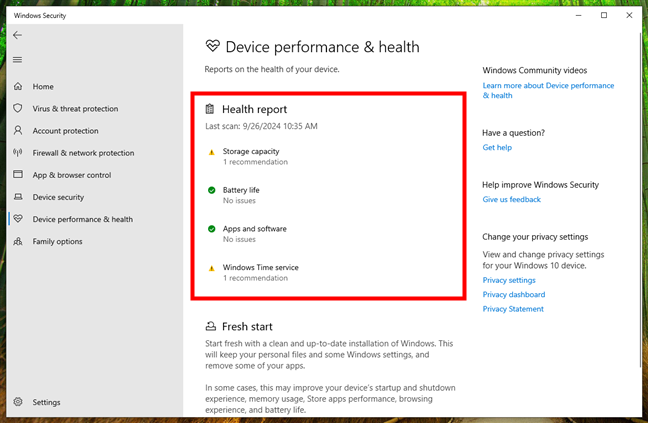Open Learn more about Device performance link

tap(548, 90)
